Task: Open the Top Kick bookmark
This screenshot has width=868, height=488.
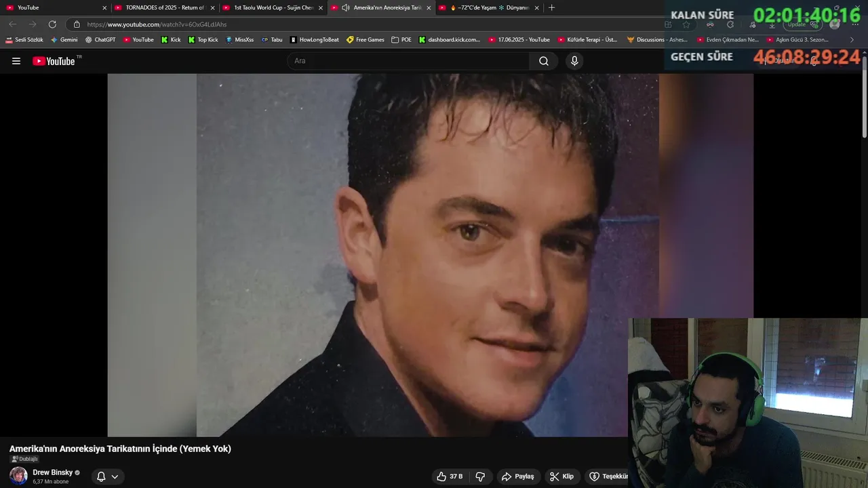Action: [203, 40]
